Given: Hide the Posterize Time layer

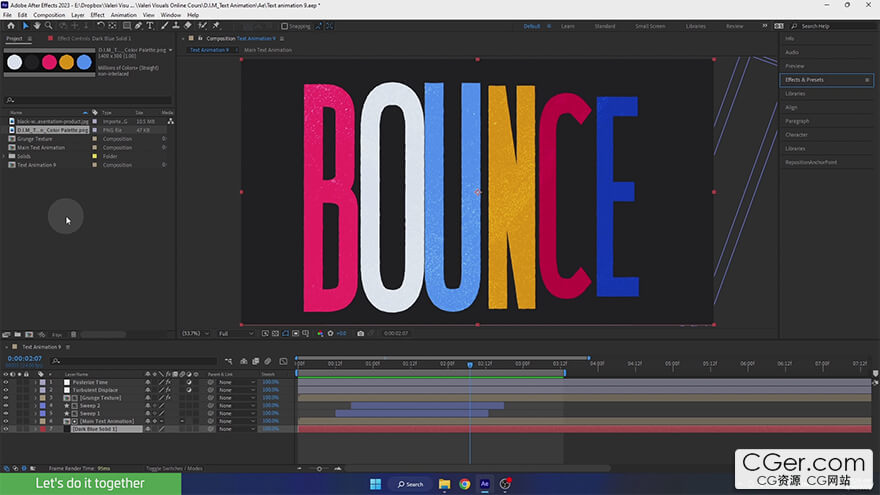Looking at the screenshot, I should pos(6,382).
